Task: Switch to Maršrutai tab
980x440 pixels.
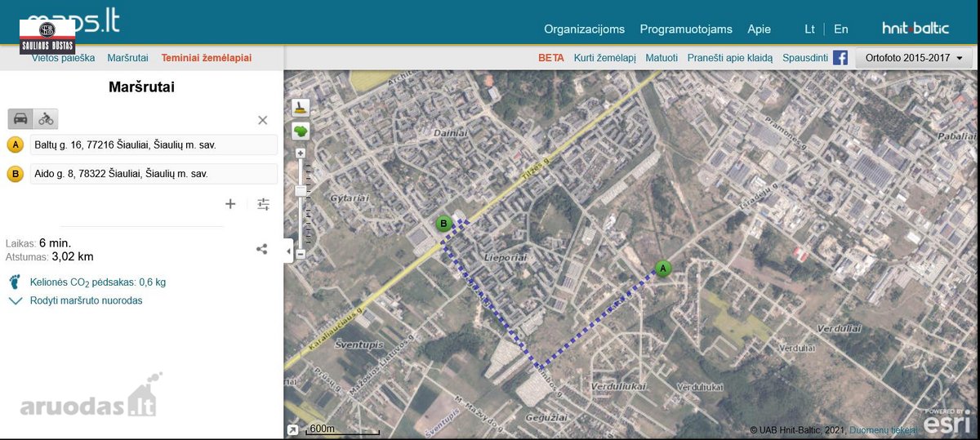Action: pyautogui.click(x=127, y=58)
